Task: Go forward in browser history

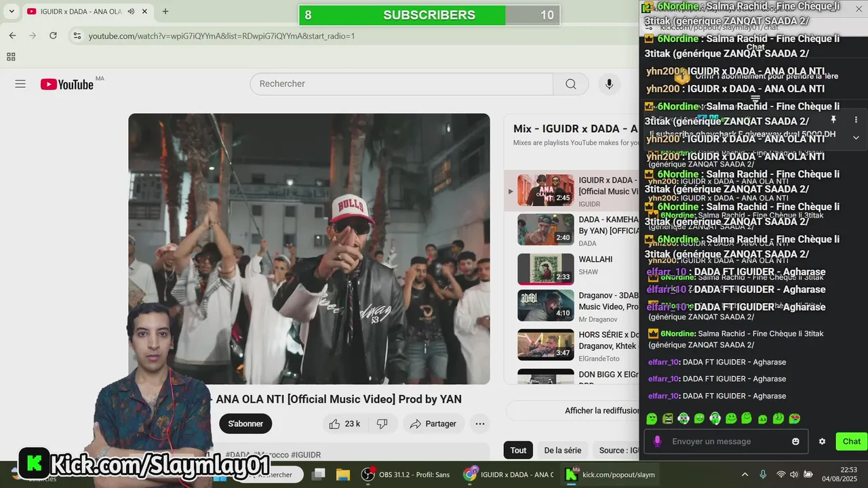Action: point(33,36)
